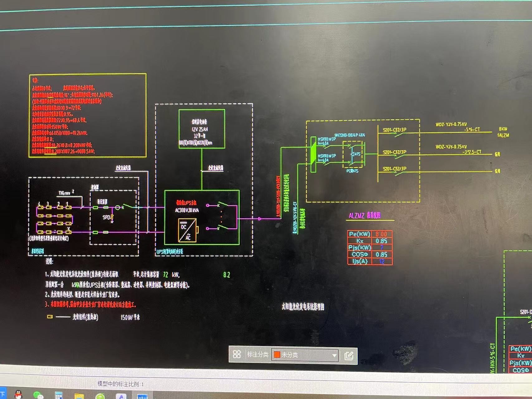Open Calculator from the taskbar
The width and height of the screenshot is (532, 399).
[x=59, y=396]
